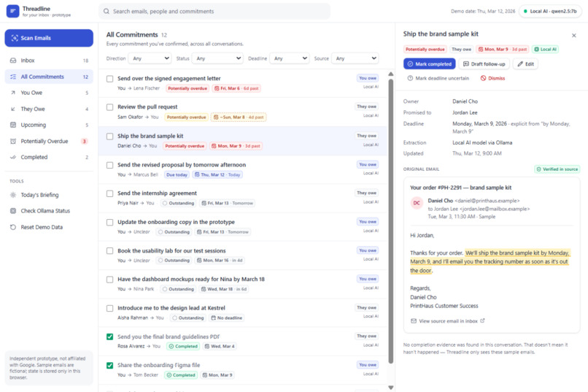Show the Upcoming commitments

pos(49,125)
